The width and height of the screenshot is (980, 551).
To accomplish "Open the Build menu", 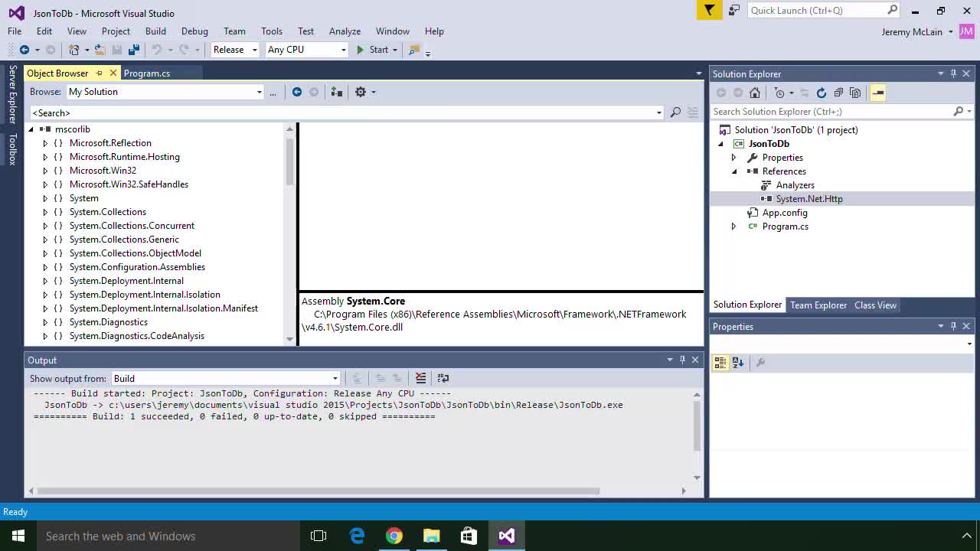I will [155, 31].
